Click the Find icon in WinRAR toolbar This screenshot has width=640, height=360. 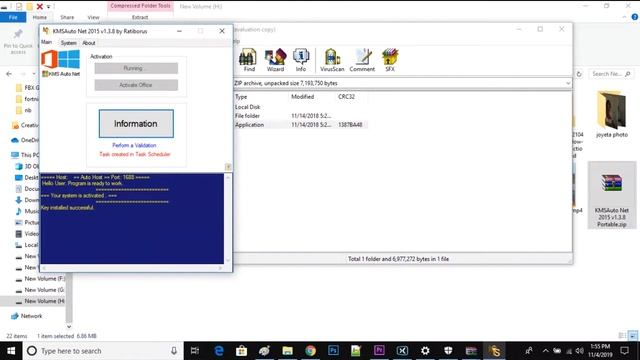248,60
